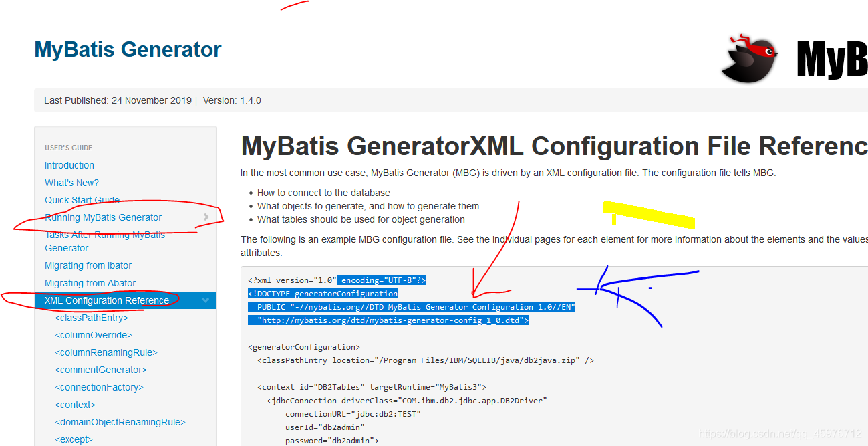Click the jdbcConnection driverClass code line
This screenshot has height=446, width=868.
pyautogui.click(x=407, y=401)
